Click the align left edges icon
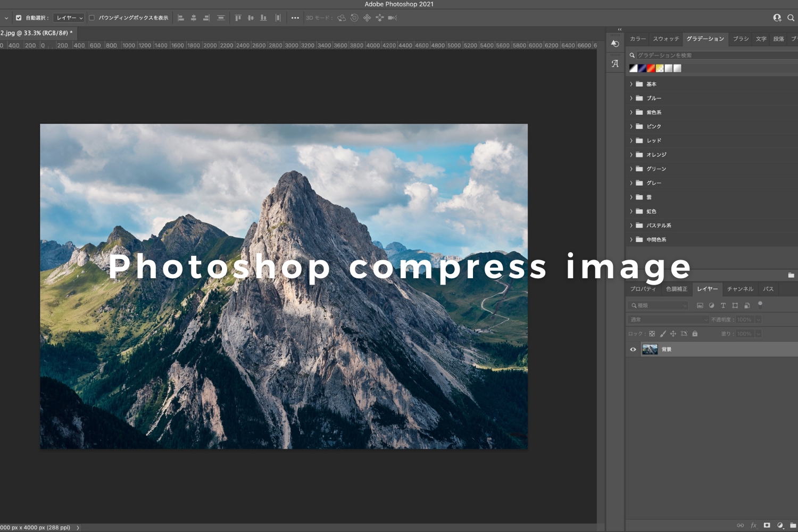The image size is (798, 532). click(181, 18)
